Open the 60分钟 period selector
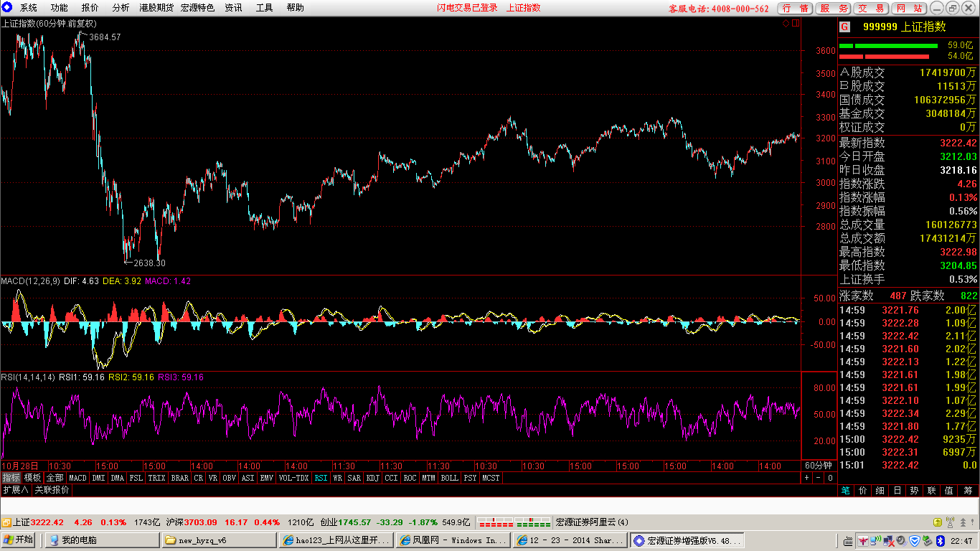This screenshot has height=551, width=980. click(819, 465)
